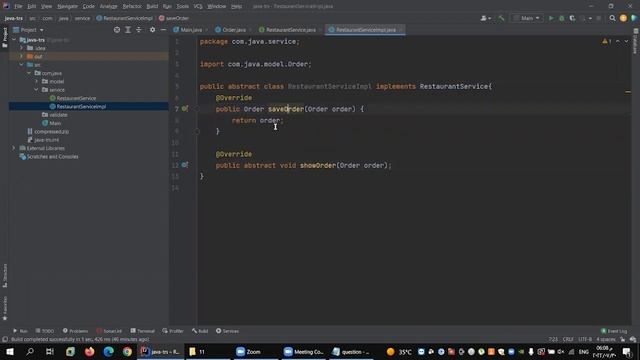This screenshot has height=360, width=640.
Task: Open the user account icon dropdown
Action: click(x=485, y=18)
